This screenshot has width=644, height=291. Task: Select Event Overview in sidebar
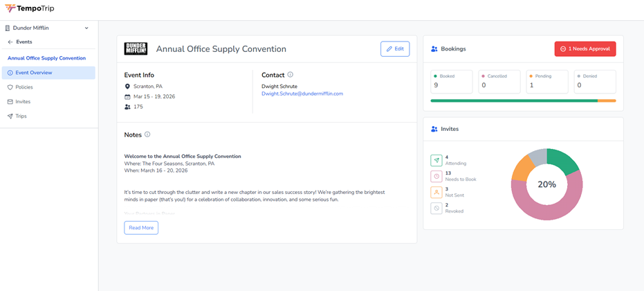(33, 73)
